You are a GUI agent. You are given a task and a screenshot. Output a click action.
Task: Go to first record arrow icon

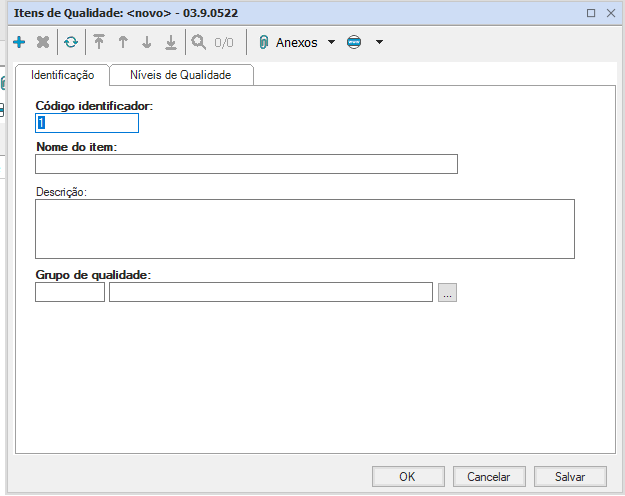99,43
